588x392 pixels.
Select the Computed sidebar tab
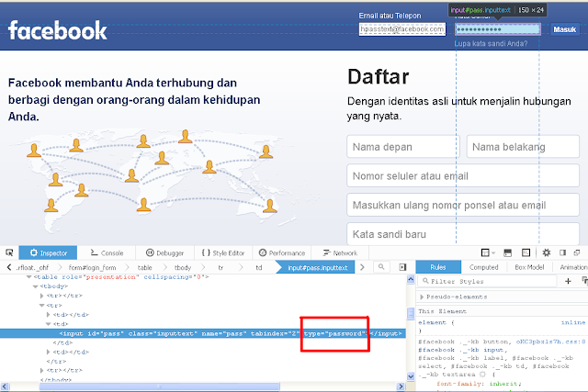tap(484, 267)
